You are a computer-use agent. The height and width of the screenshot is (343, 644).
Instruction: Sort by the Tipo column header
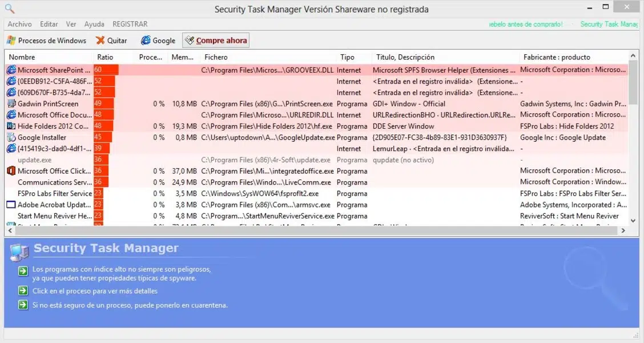tap(347, 57)
